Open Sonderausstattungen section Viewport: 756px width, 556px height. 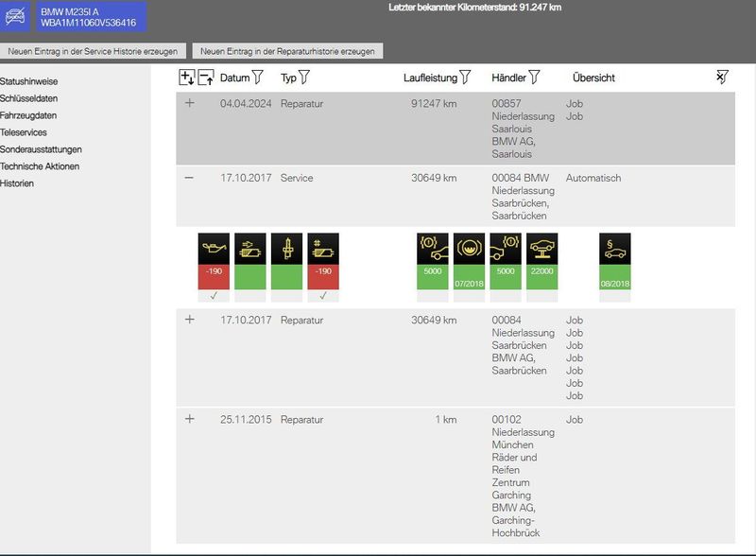coord(41,149)
